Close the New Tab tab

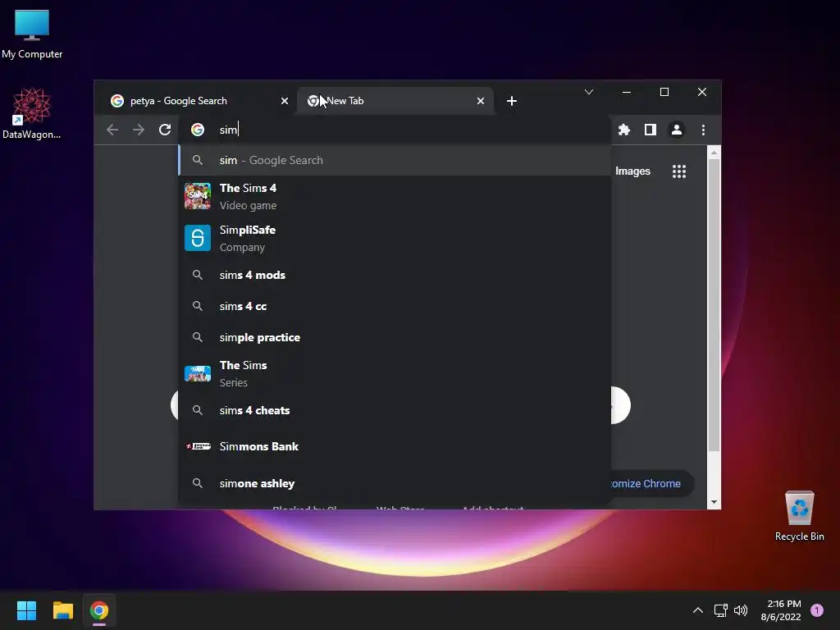tap(481, 101)
